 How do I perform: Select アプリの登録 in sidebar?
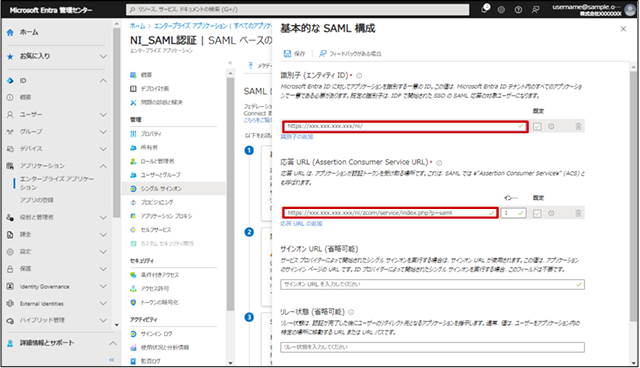[37, 200]
